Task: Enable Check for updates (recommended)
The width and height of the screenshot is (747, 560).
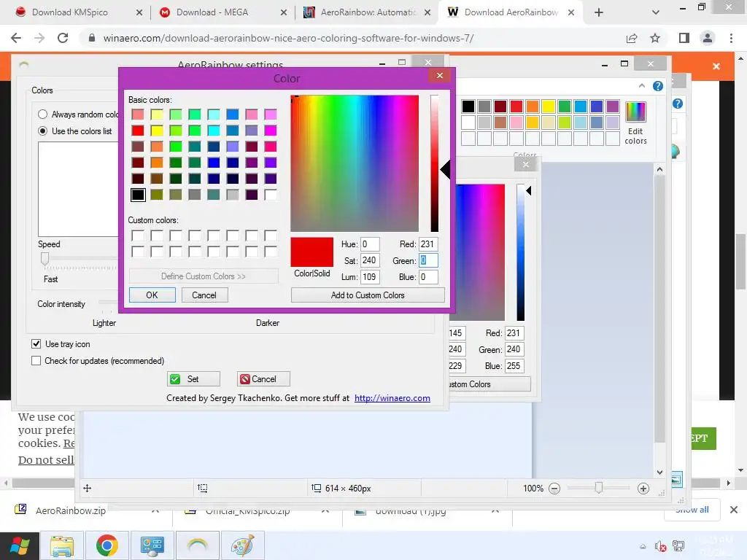Action: [36, 360]
